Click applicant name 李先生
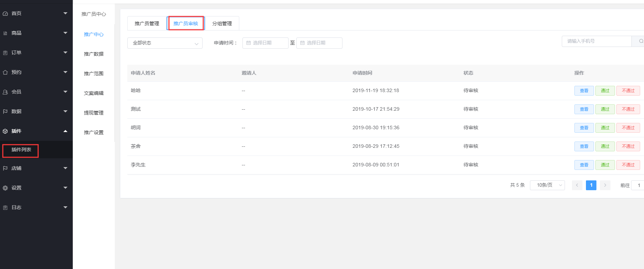644x269 pixels. (x=138, y=165)
